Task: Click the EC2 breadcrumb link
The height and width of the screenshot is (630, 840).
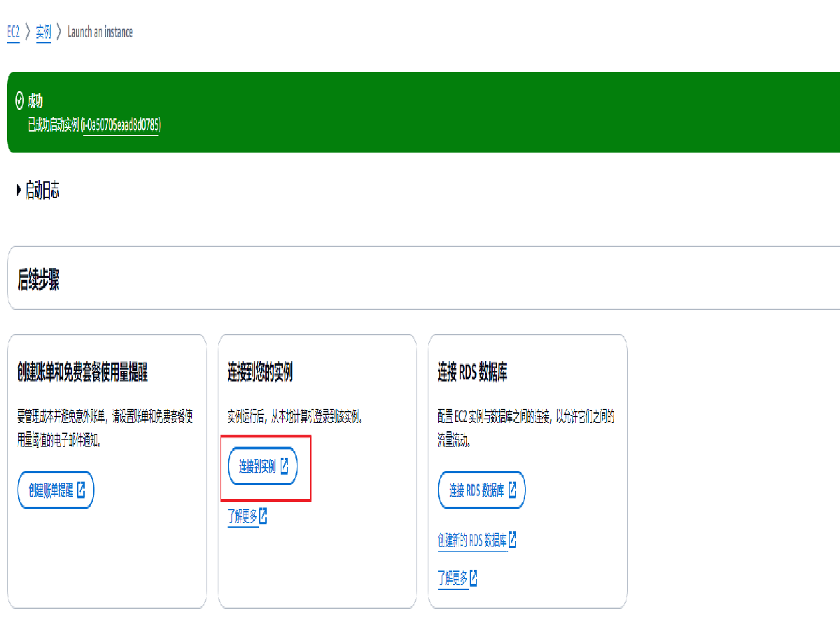Action: click(x=13, y=32)
